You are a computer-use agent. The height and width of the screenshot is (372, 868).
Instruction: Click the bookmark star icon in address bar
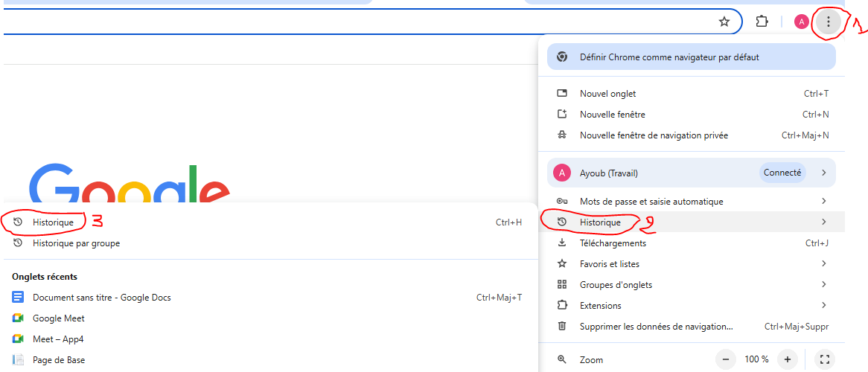point(724,22)
